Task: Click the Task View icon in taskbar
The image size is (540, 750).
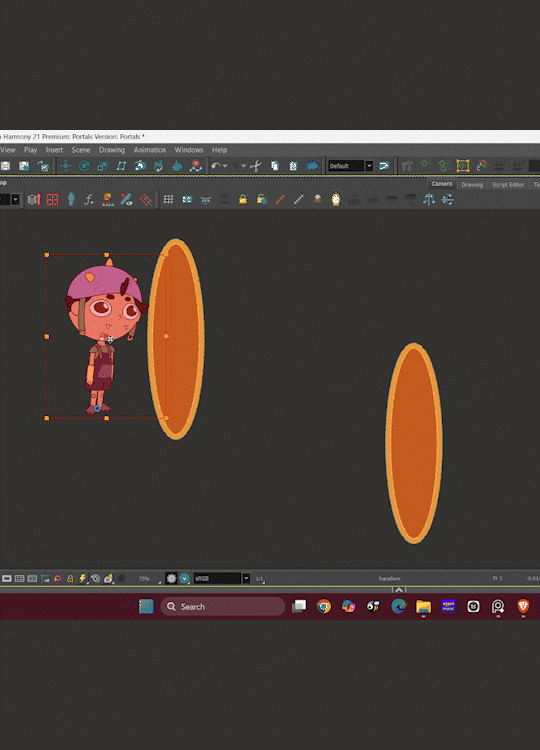Action: click(299, 607)
